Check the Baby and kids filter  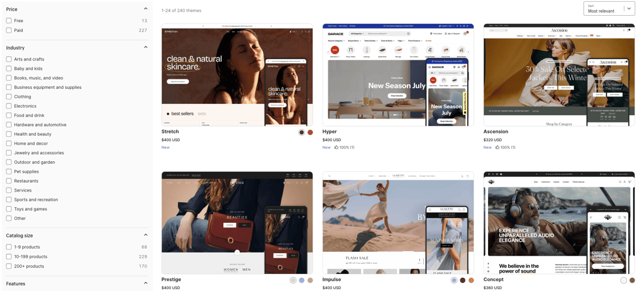(9, 68)
